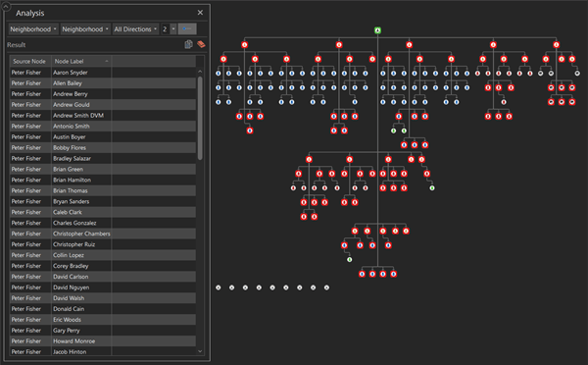
Task: Select the first isolated white node in the bottom row
Action: tap(219, 287)
